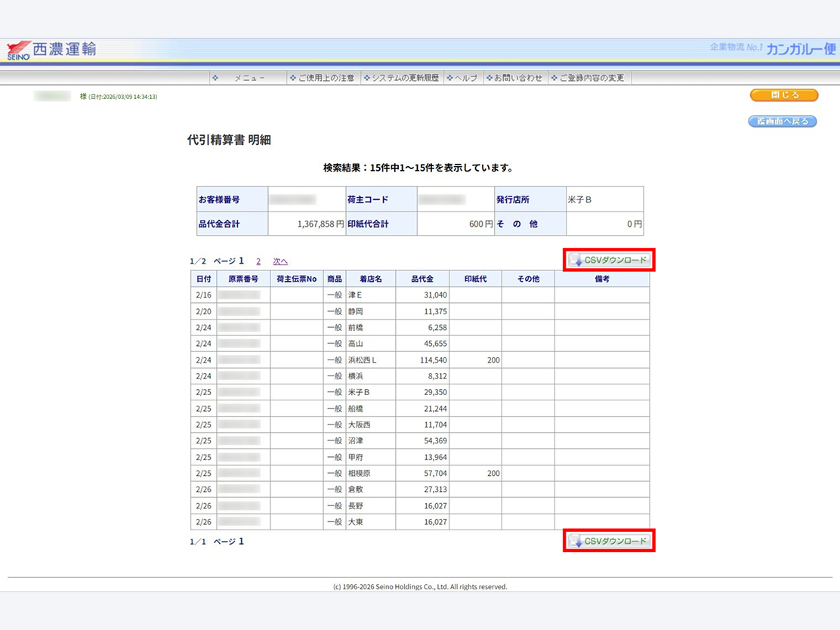Click the 品代金合計 label
This screenshot has height=630, width=840.
pyautogui.click(x=219, y=224)
